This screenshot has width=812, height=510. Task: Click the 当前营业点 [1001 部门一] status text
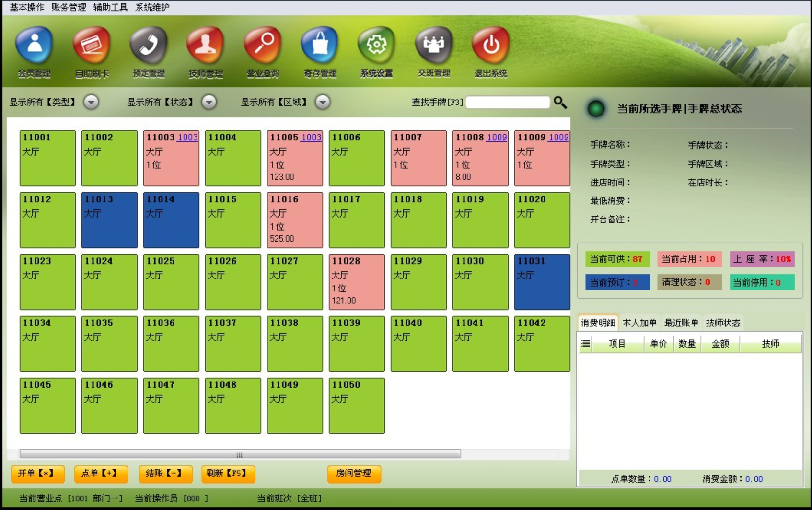[71, 498]
